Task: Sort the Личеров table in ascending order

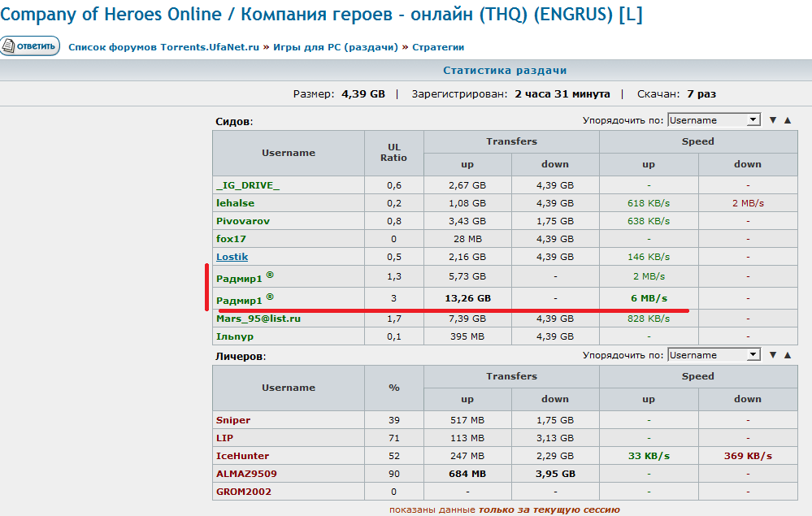Action: coord(788,355)
